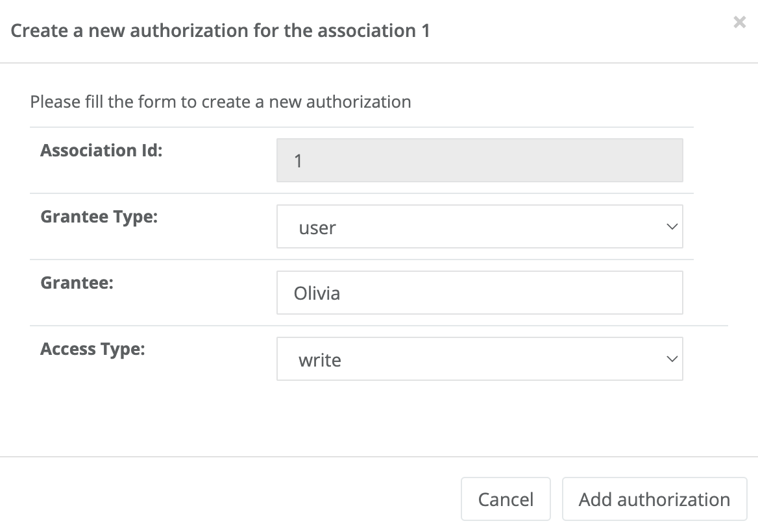
Task: Click the Grantee Type label
Action: click(99, 217)
